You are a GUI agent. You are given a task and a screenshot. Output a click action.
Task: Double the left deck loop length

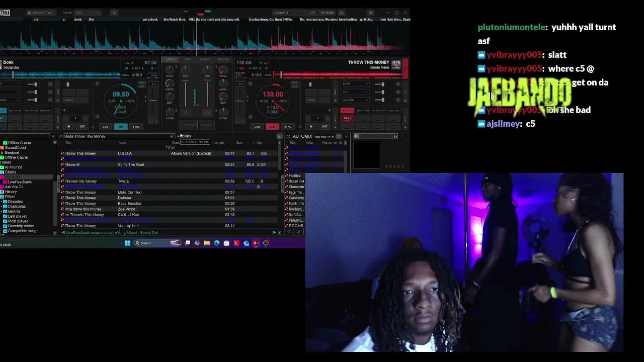[85, 119]
